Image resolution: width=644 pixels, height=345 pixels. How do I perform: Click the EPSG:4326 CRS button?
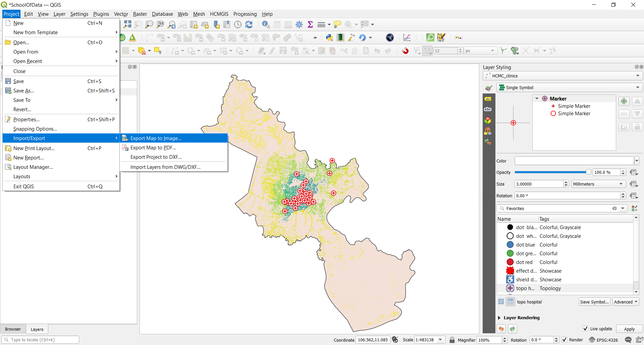[603, 340]
